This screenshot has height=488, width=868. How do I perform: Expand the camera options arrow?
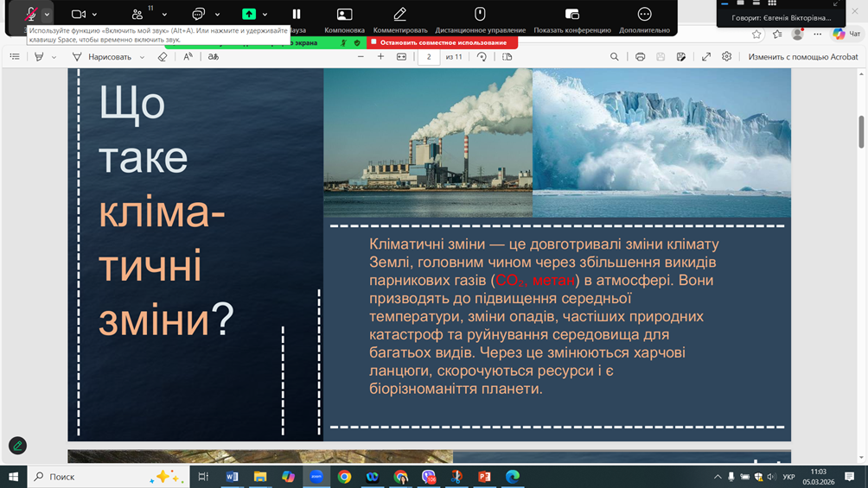point(94,15)
